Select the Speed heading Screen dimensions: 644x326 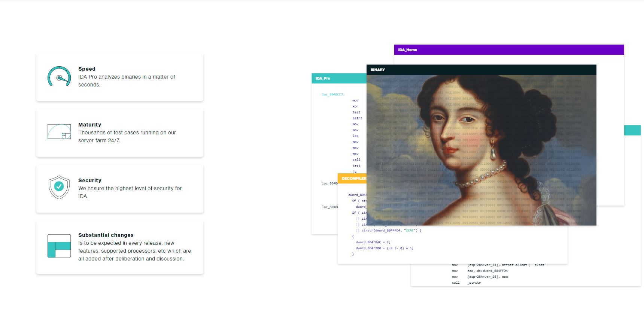87,69
